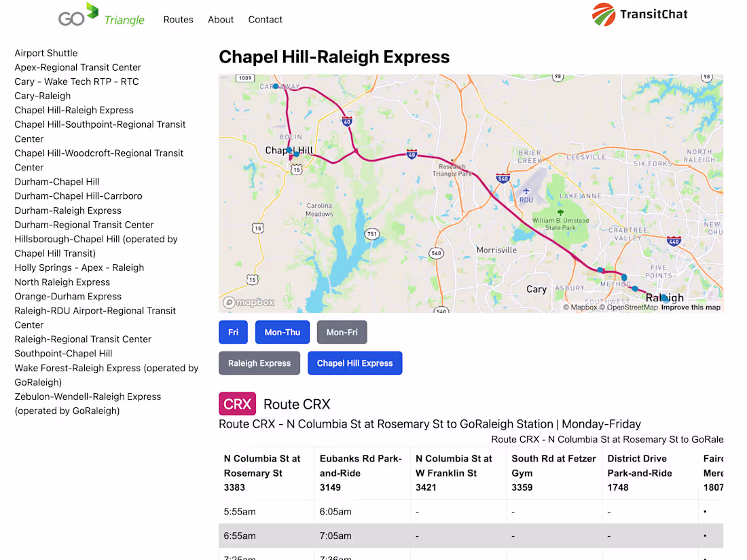Open the Airport Shuttle route

(45, 53)
